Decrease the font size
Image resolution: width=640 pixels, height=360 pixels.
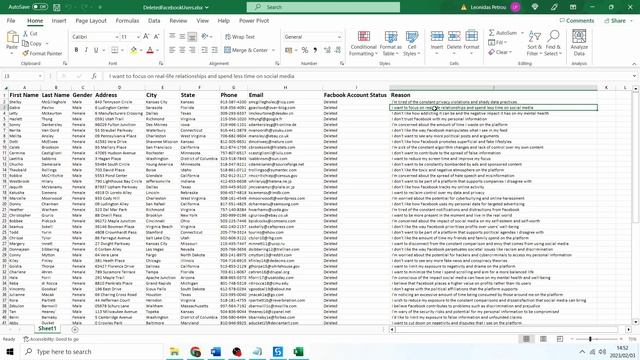(x=156, y=37)
